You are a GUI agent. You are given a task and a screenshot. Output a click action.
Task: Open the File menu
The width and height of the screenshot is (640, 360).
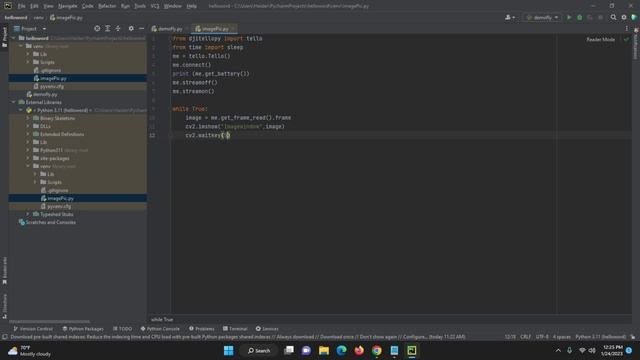click(21, 6)
